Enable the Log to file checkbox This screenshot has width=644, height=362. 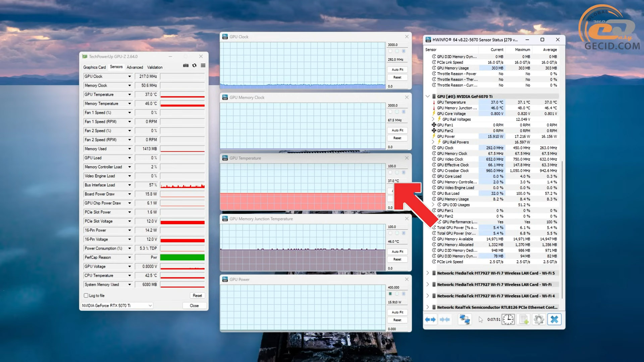86,296
